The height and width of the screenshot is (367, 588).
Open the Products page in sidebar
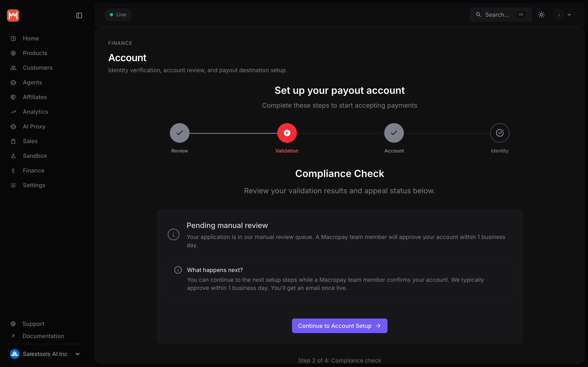coord(35,53)
